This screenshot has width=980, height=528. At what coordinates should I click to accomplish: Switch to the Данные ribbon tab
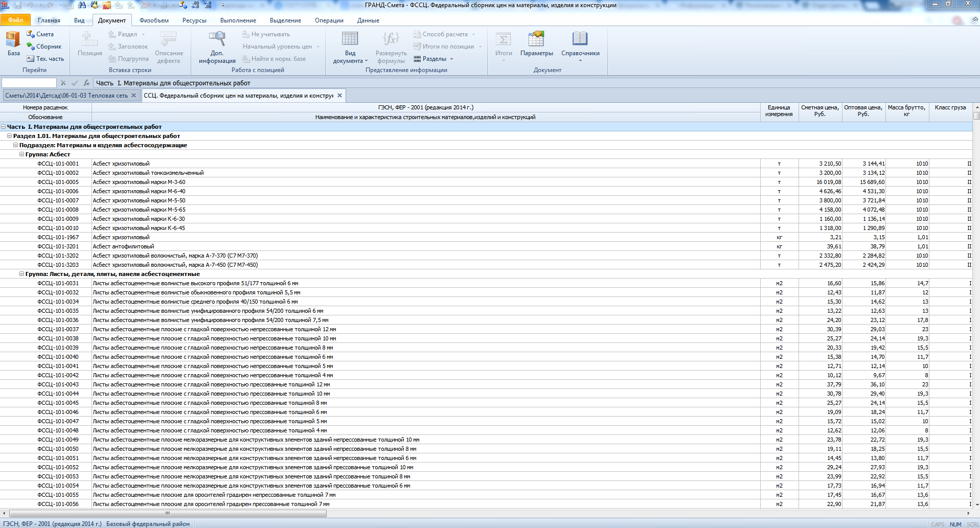tap(368, 20)
